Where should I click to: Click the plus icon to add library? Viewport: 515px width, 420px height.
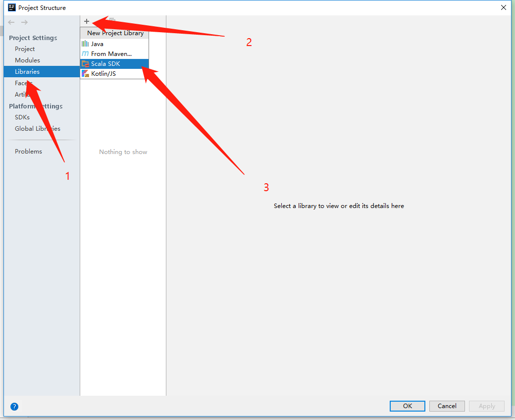point(86,21)
